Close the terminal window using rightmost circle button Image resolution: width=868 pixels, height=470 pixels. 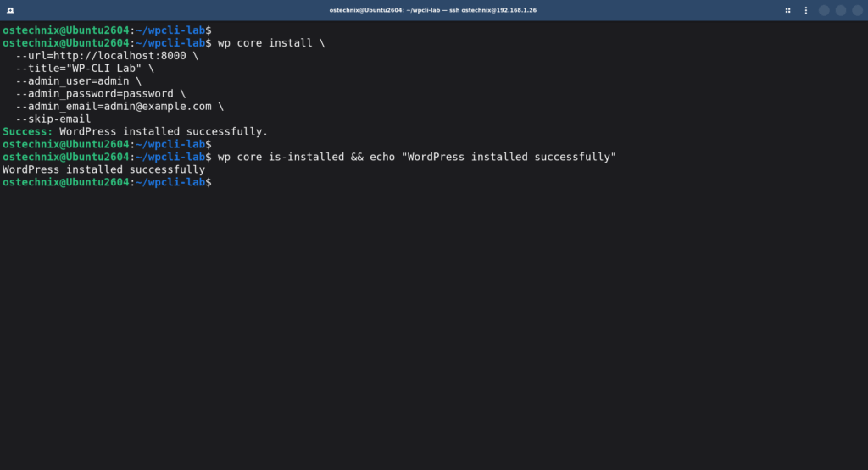(x=857, y=10)
